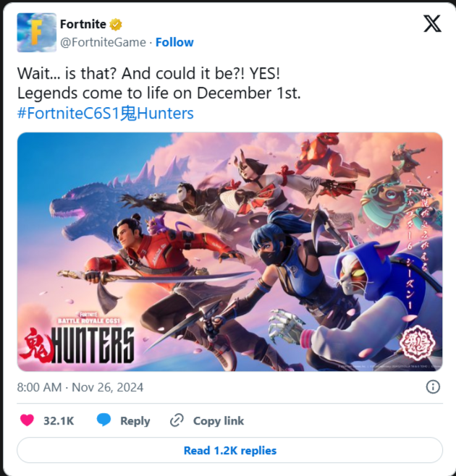The image size is (456, 476).
Task: Open the Hunters promotional image
Action: coord(229,252)
